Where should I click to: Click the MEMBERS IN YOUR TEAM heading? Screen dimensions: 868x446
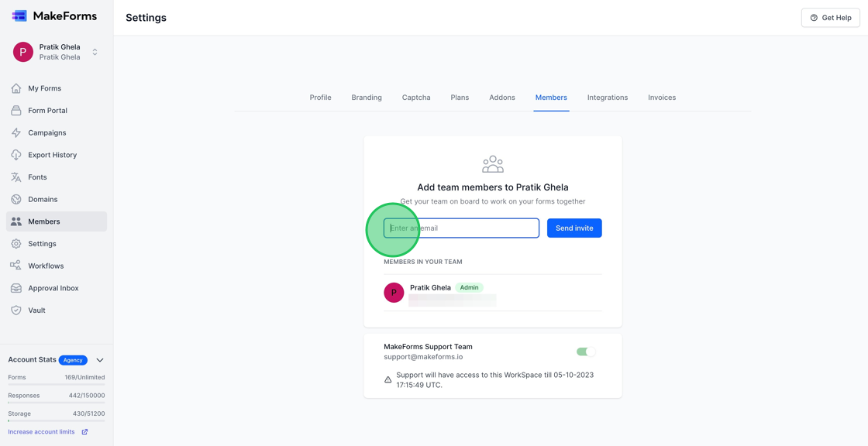click(423, 262)
